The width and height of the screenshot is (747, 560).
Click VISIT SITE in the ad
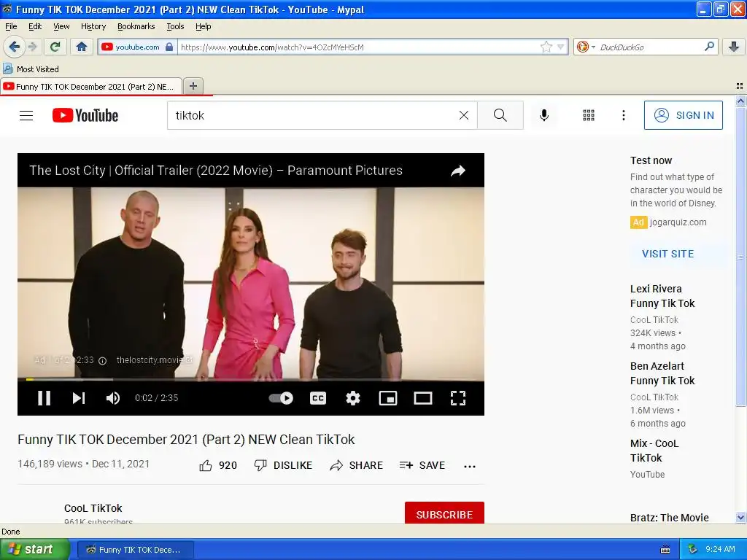pos(667,254)
